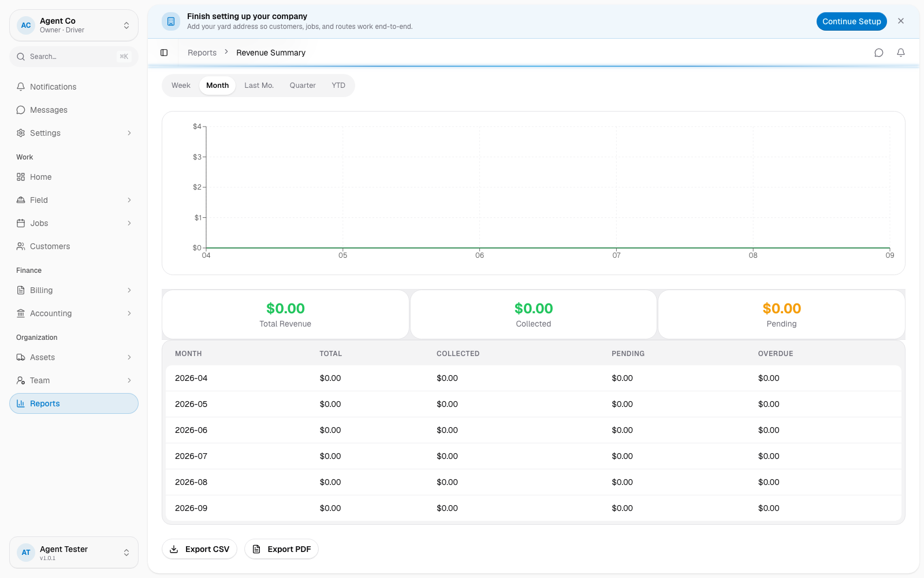924x578 pixels.
Task: Select the Month range tab
Action: pyautogui.click(x=217, y=86)
